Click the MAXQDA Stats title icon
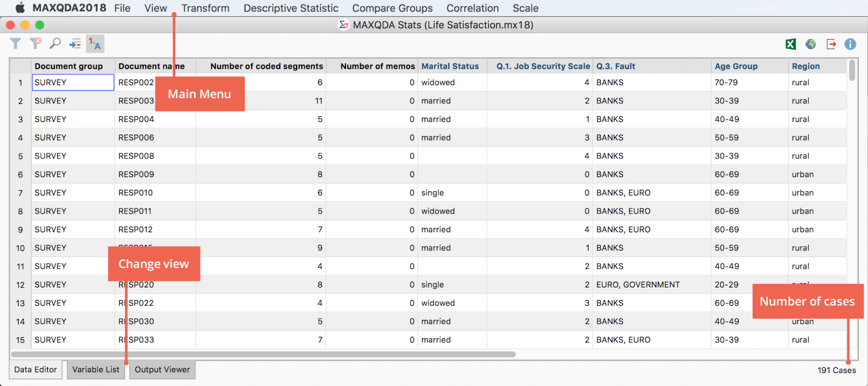 343,25
